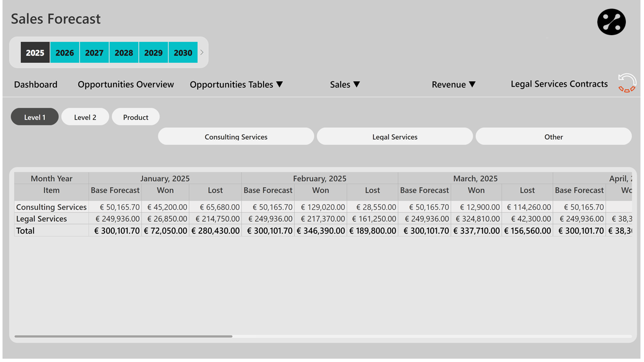Select year 2026 in slicer
Screen dimensions: 644x362
[x=64, y=52]
